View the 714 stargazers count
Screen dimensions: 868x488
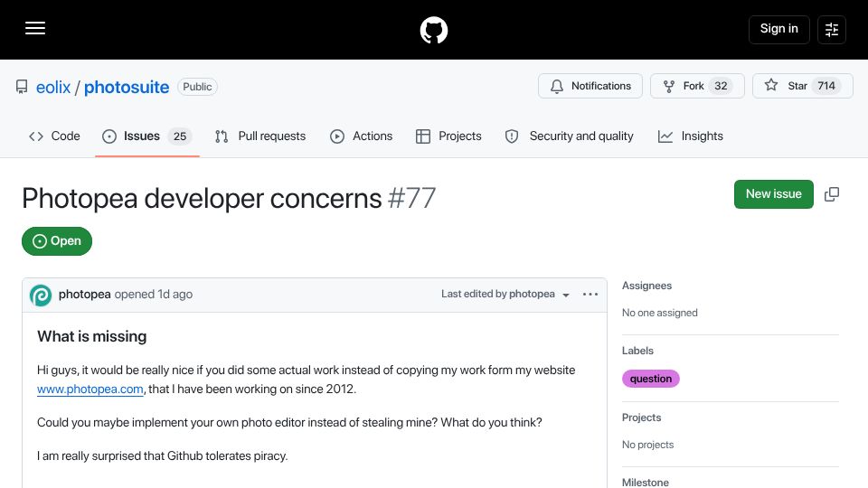click(826, 86)
